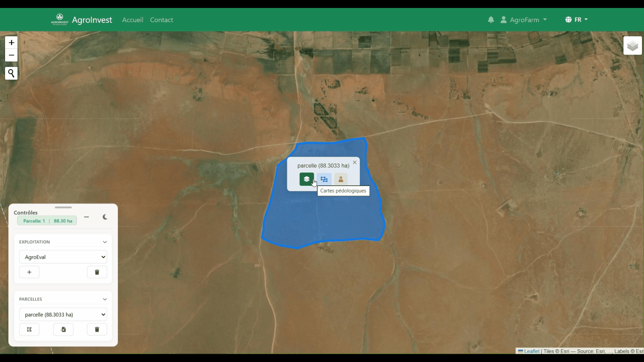Open notifications bell
Viewport: 644px width, 362px height.
(x=491, y=20)
